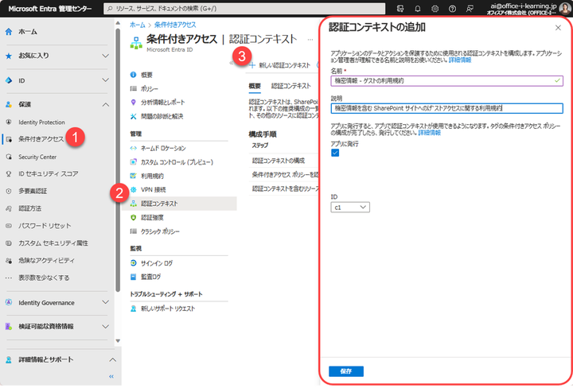Open the ホーム breadcrumb link
The height and width of the screenshot is (392, 573).
(x=138, y=25)
